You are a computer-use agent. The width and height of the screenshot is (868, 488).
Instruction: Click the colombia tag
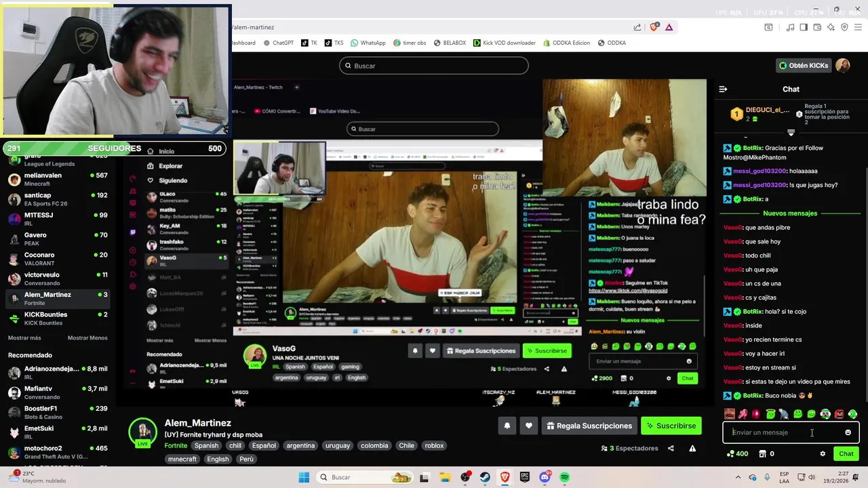(374, 445)
